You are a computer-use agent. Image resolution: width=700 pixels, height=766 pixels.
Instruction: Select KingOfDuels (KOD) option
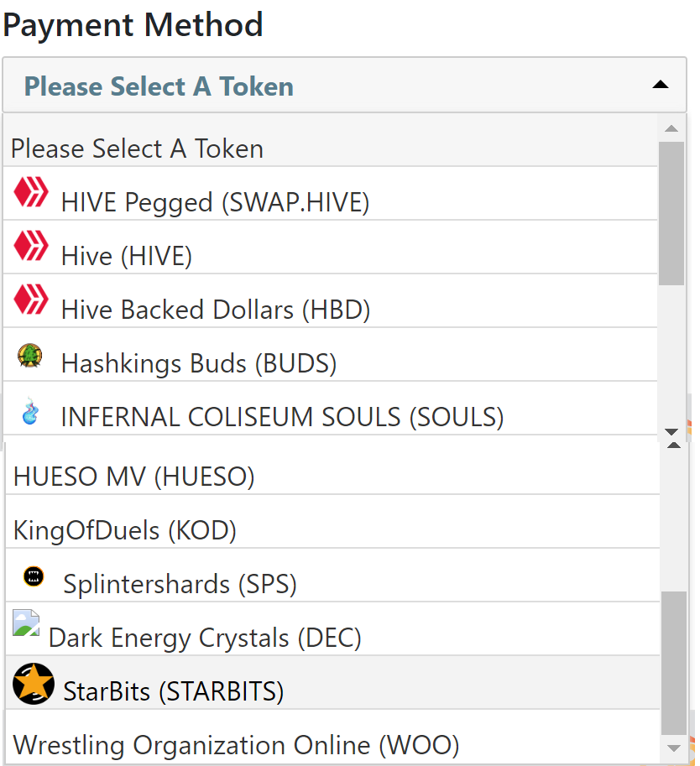pos(125,530)
